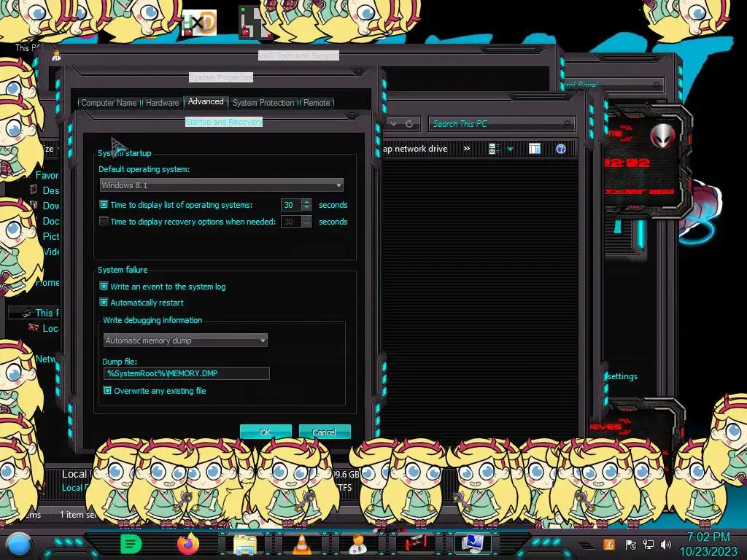Switch to the Hardware tab
This screenshot has height=560, width=747.
coord(162,102)
